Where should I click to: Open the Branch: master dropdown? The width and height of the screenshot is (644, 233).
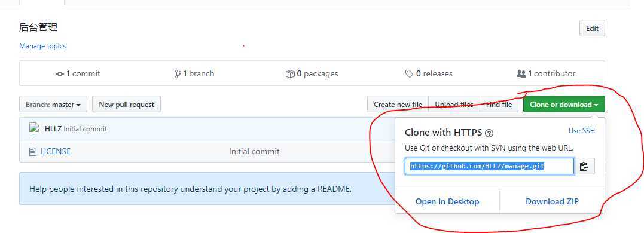coord(53,104)
